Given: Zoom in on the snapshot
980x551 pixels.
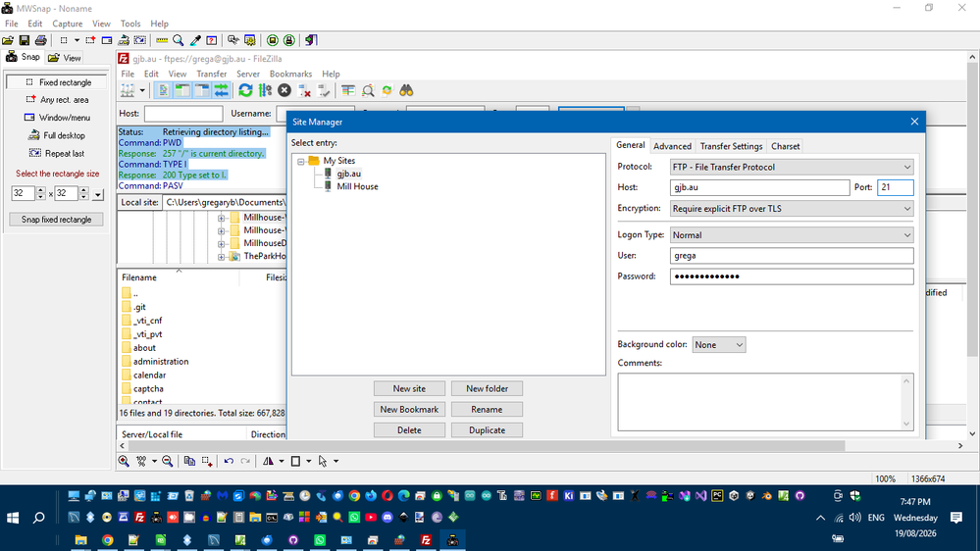Looking at the screenshot, I should tap(124, 461).
